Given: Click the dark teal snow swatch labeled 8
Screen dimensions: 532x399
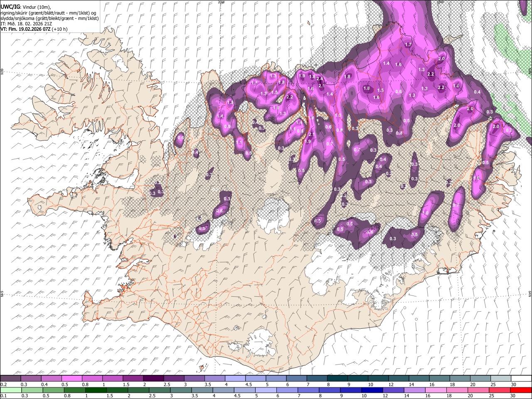Looking at the screenshot, I should (x=337, y=379).
